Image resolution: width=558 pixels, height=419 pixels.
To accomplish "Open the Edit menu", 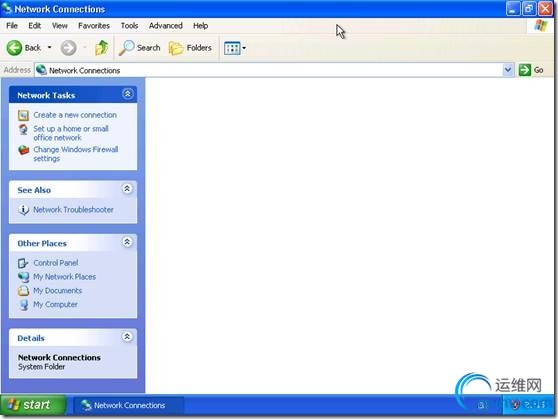I will pyautogui.click(x=35, y=26).
